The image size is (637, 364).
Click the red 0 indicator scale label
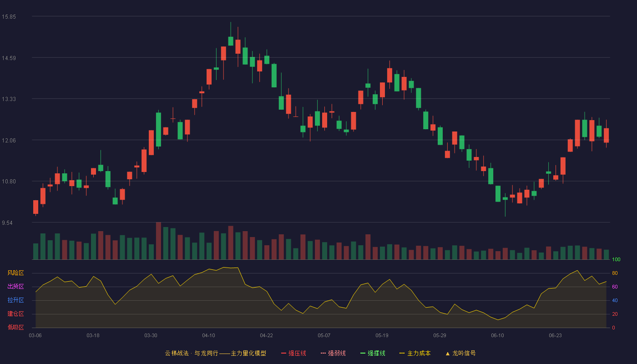tap(613, 328)
